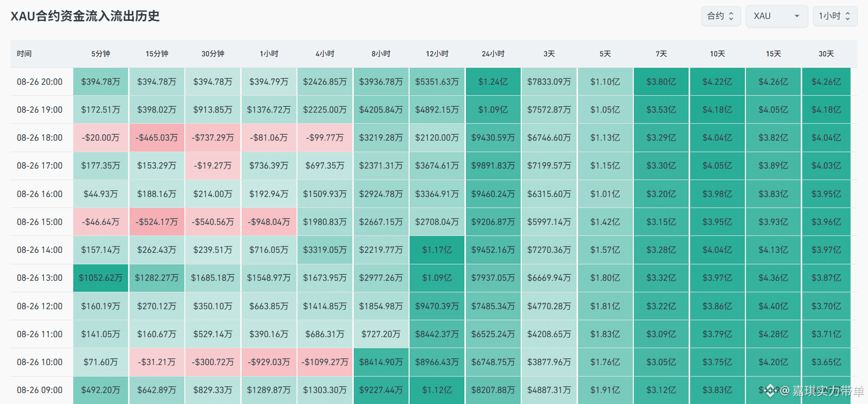Click the $1052.62万 cell
Screen dimensions: 868x404
point(101,278)
